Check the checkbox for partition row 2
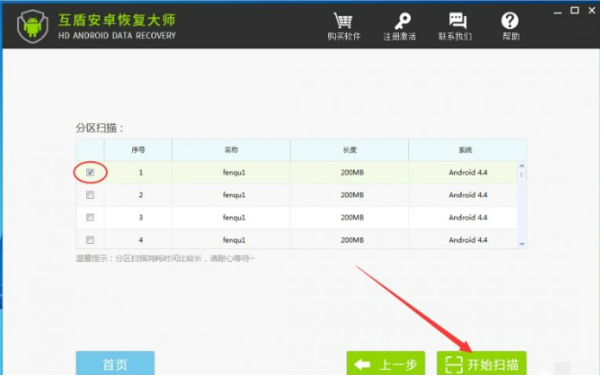The height and width of the screenshot is (377, 604). [90, 195]
